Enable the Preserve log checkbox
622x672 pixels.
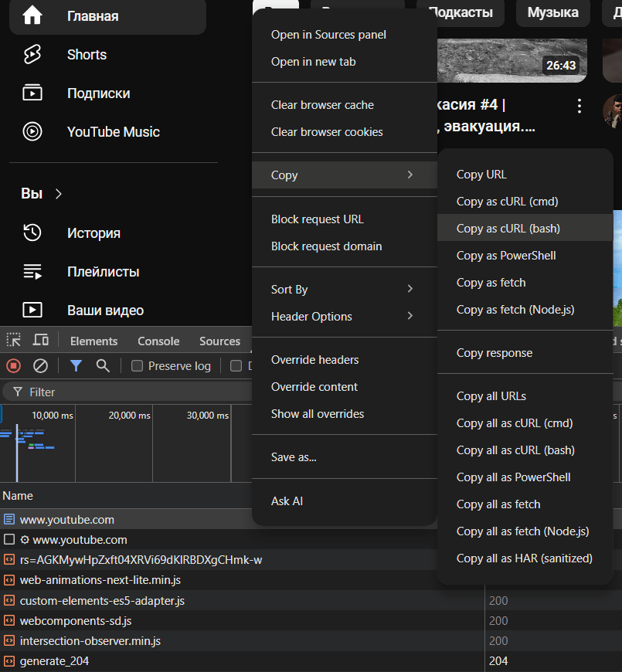[x=138, y=365]
